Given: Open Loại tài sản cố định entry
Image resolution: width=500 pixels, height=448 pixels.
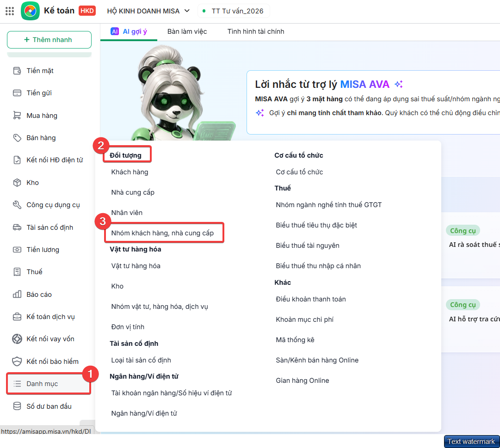Looking at the screenshot, I should (141, 360).
